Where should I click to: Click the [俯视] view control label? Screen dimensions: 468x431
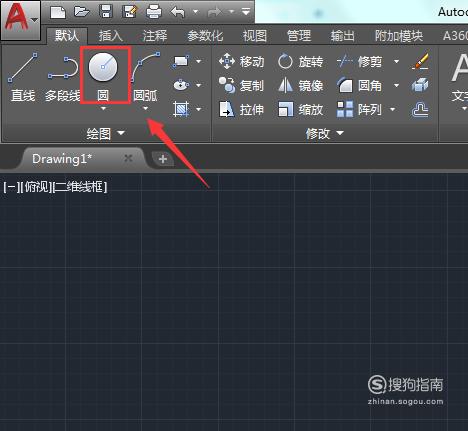[36, 187]
